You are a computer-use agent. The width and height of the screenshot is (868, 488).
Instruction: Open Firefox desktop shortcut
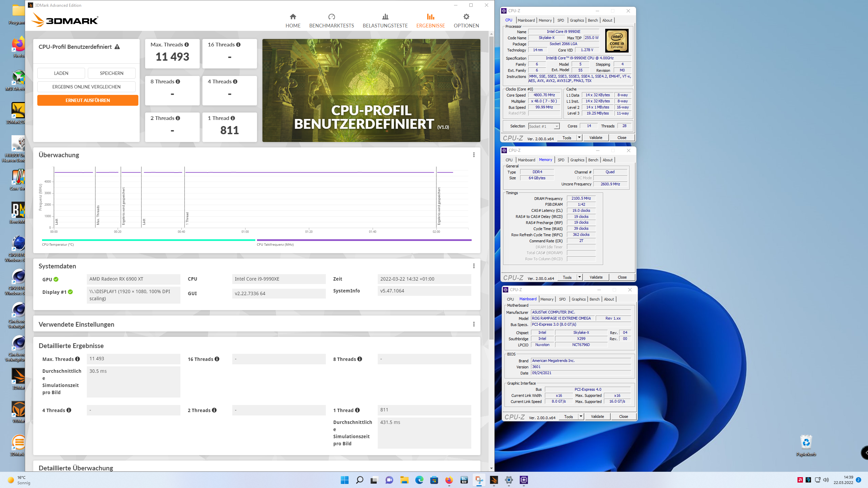[x=19, y=47]
